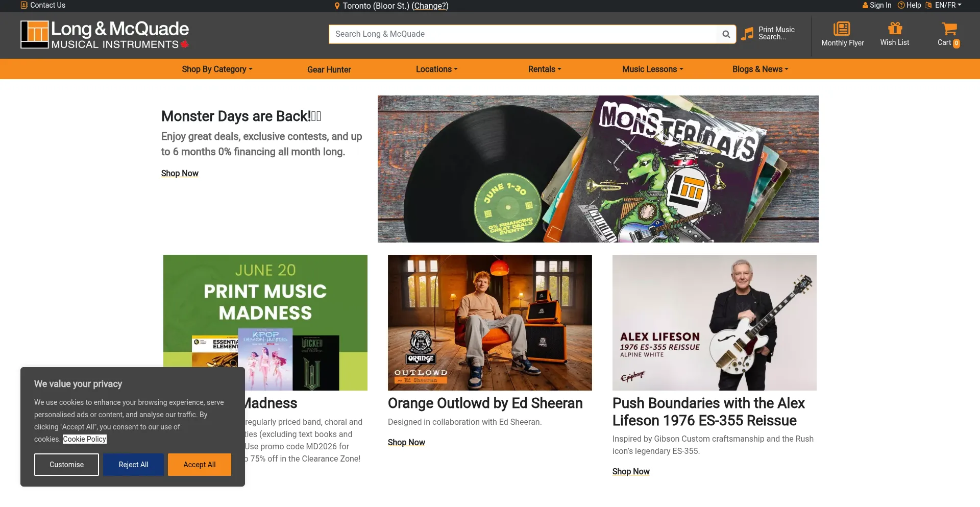This screenshot has width=980, height=507.
Task: Open Print Music Search note icon
Action: [x=747, y=34]
